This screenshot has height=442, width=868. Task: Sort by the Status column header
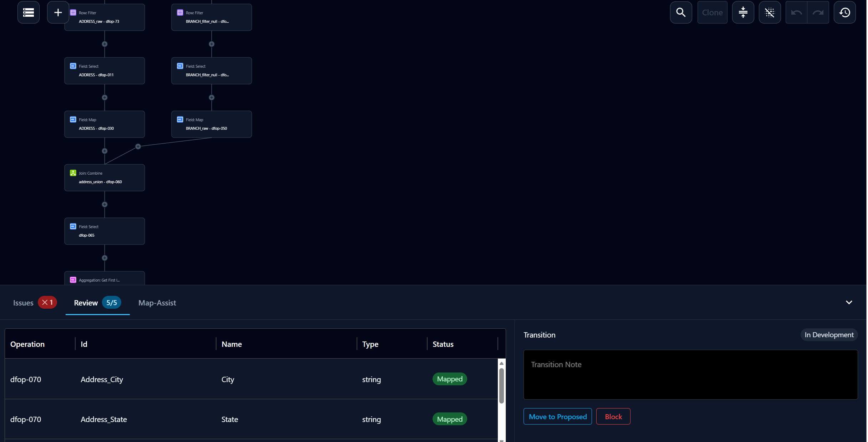point(443,344)
